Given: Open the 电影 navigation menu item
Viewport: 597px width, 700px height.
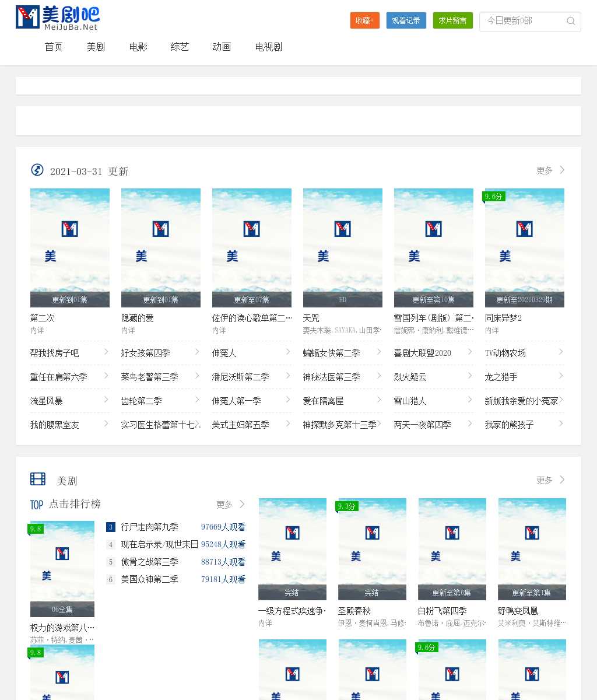Looking at the screenshot, I should click(x=138, y=47).
